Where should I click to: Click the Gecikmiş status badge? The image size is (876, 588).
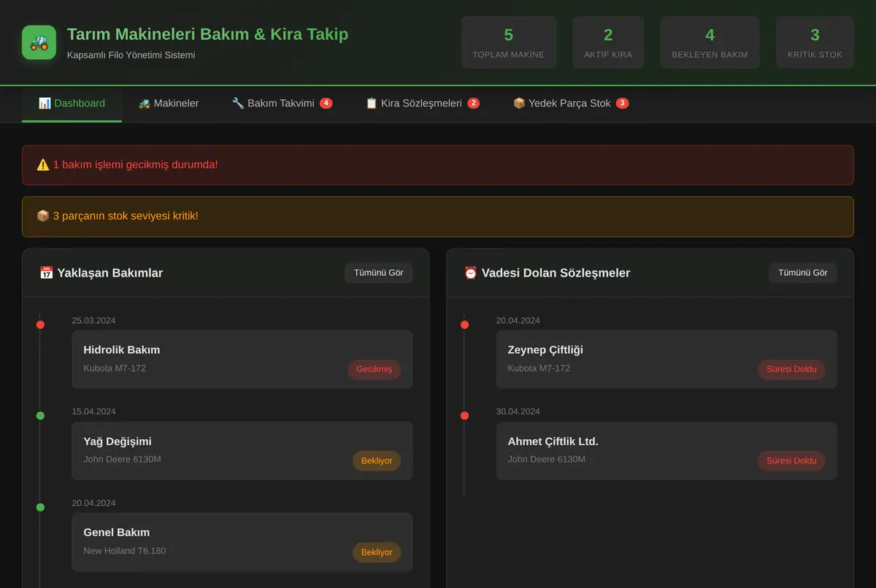[x=374, y=369]
